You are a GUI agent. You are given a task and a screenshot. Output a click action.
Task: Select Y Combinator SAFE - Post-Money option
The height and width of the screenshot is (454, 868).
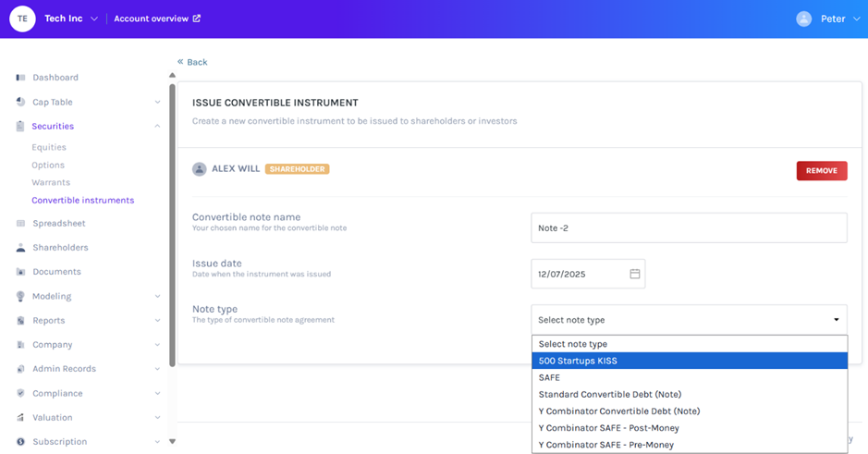[x=606, y=428]
